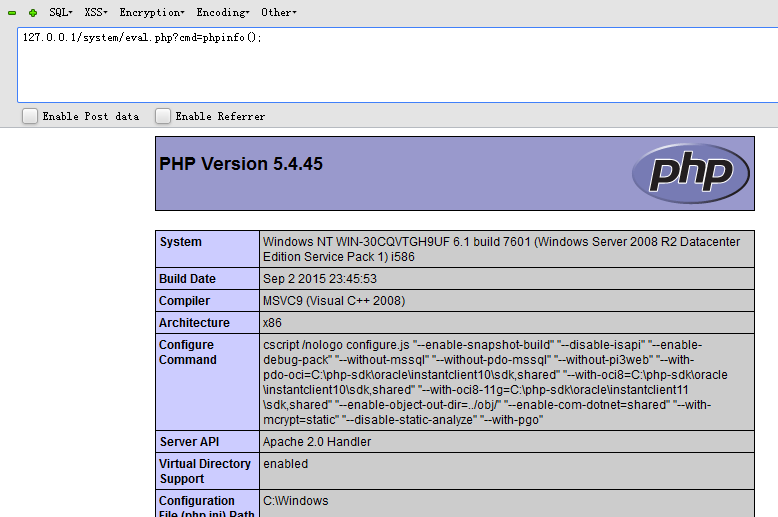Image resolution: width=778 pixels, height=517 pixels.
Task: Open the SQL dropdown menu
Action: tap(61, 12)
